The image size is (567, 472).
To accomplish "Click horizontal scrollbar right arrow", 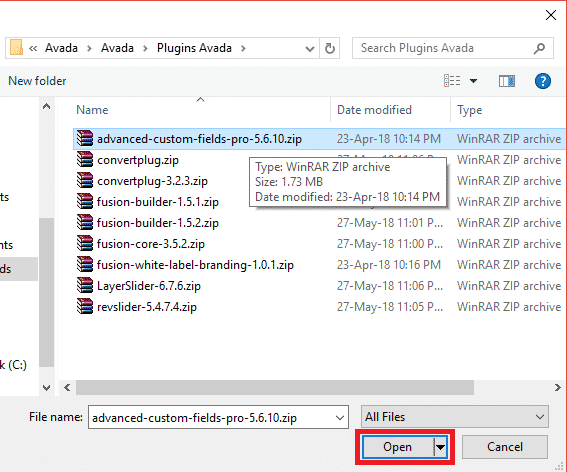I will tap(557, 388).
